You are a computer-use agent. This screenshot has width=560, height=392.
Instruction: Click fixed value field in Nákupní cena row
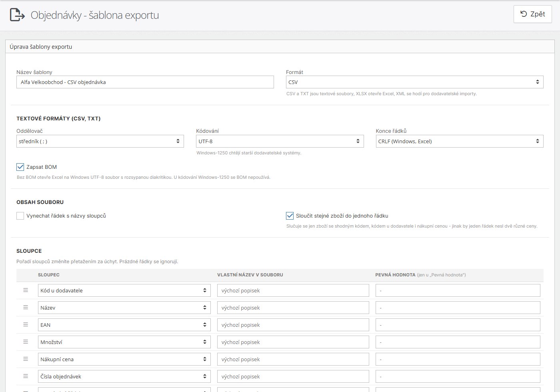(x=458, y=359)
